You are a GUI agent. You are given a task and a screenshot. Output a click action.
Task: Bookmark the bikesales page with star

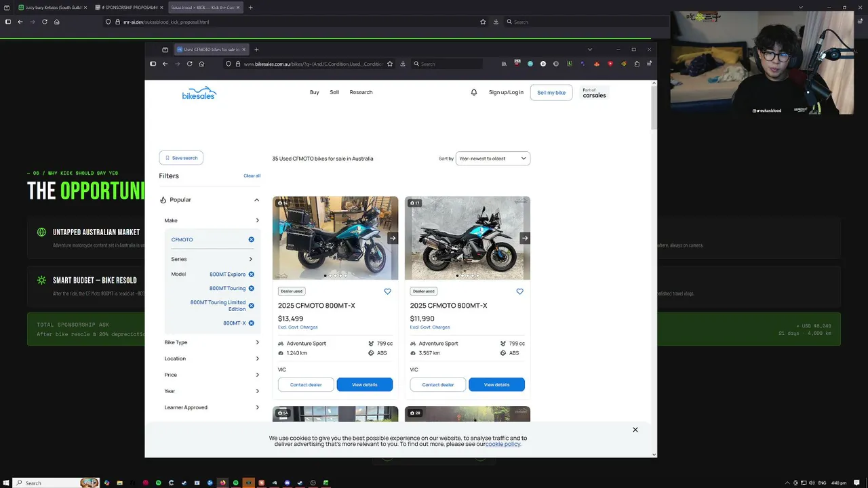click(x=390, y=64)
